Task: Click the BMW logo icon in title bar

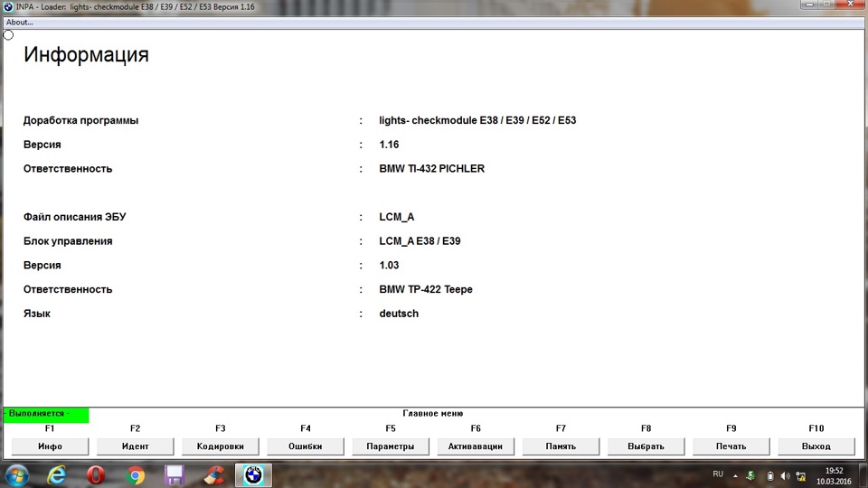Action: [x=8, y=6]
